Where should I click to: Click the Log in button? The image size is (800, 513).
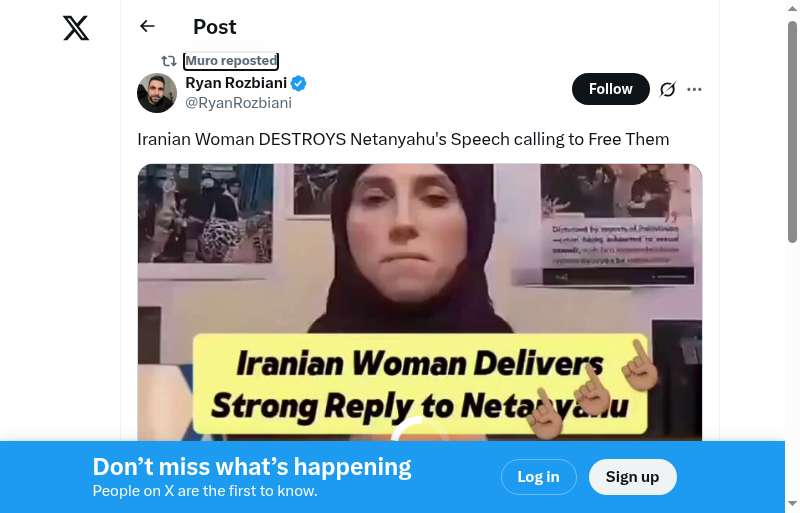(x=539, y=477)
